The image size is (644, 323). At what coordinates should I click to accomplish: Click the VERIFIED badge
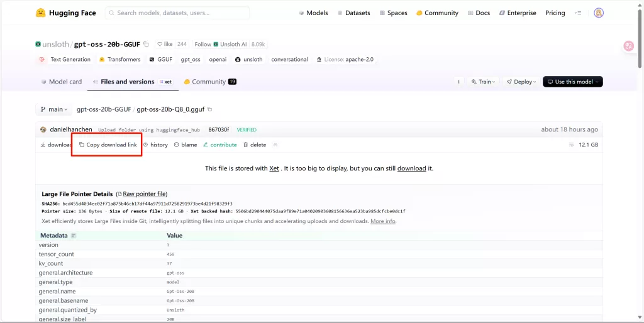coord(247,130)
